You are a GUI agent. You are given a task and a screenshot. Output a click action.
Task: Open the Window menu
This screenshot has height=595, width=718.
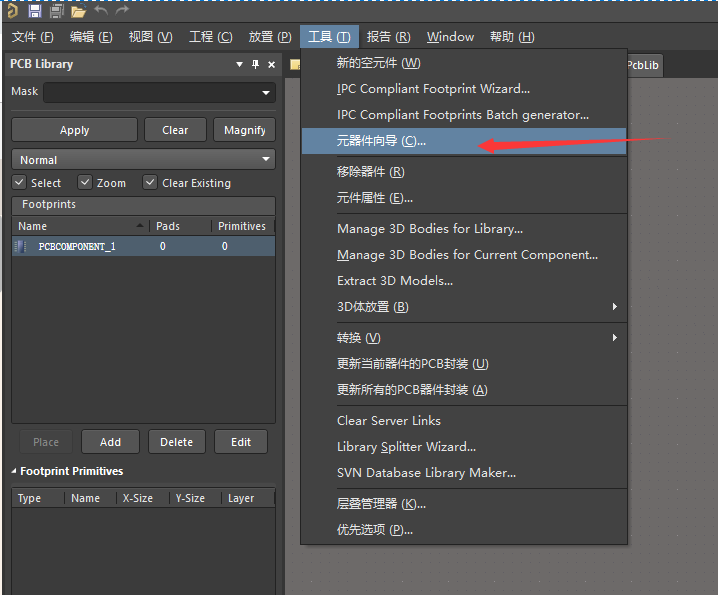click(x=450, y=37)
